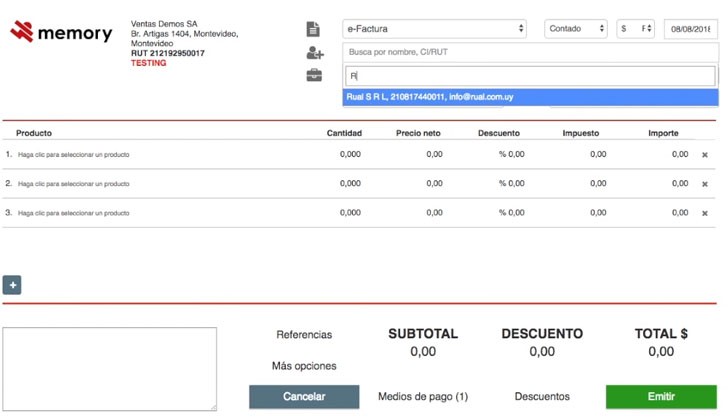
Task: Open the currency $ dropdown
Action: tap(636, 29)
